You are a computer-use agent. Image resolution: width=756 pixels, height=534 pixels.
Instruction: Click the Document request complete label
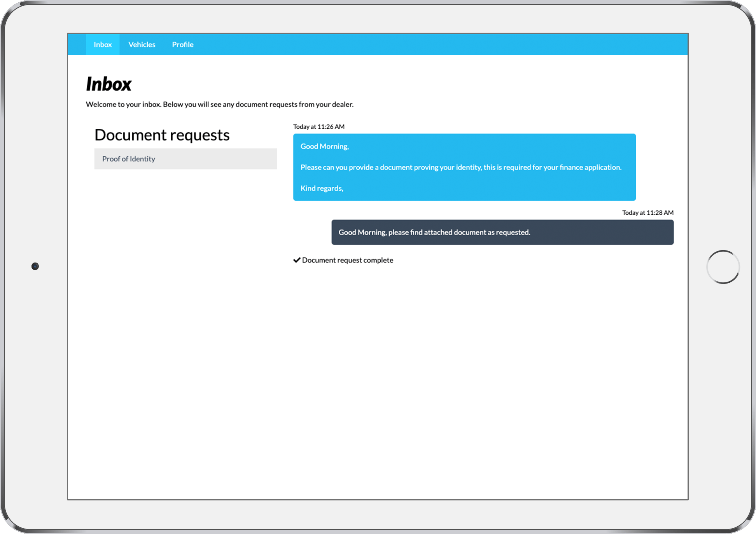pyautogui.click(x=347, y=260)
